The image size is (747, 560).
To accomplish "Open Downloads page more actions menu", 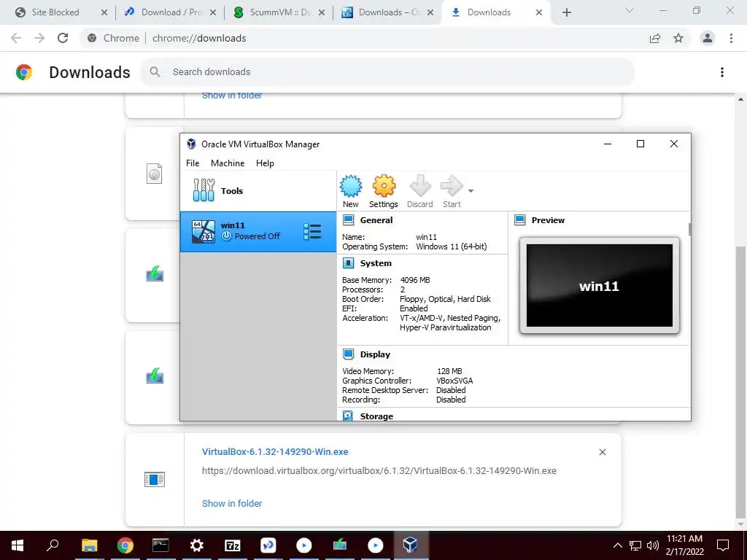I will pos(722,72).
